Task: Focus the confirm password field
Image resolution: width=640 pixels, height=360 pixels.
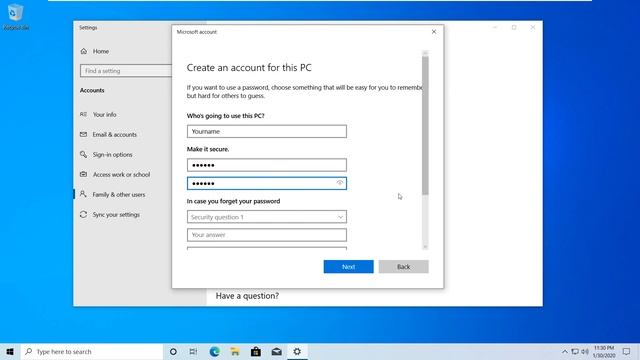Action: (x=267, y=183)
